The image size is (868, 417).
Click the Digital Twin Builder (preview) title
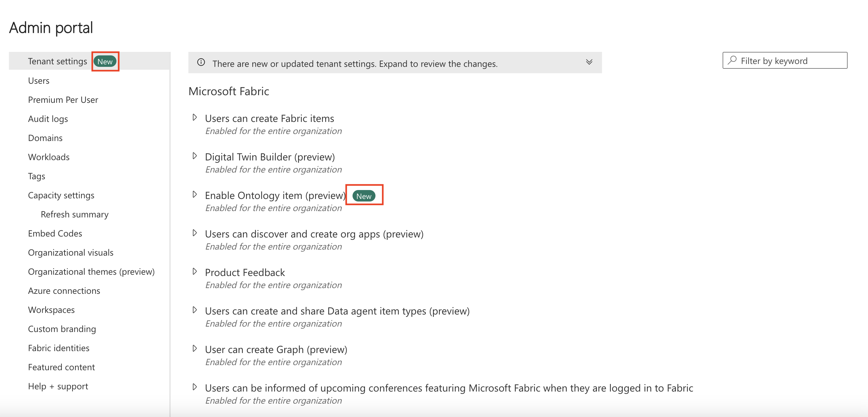[x=269, y=157]
